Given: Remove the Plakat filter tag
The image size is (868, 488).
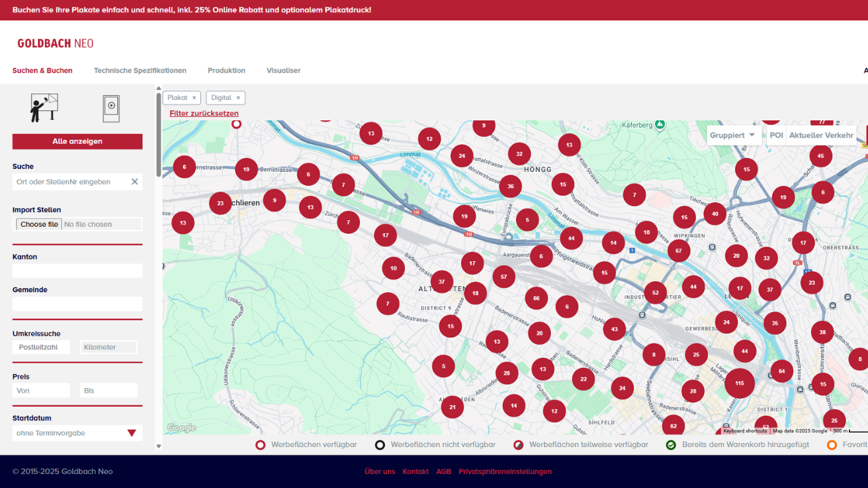Looking at the screenshot, I should (x=194, y=98).
